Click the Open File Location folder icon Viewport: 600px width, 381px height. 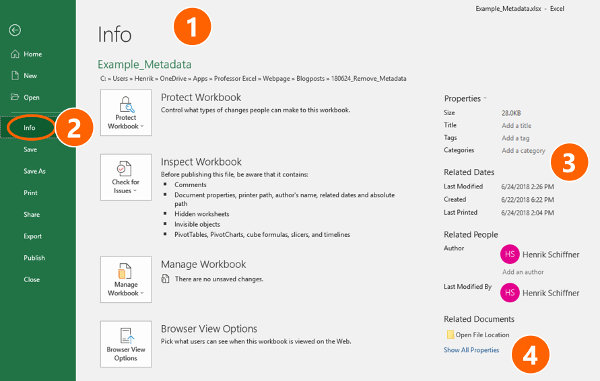(x=450, y=335)
